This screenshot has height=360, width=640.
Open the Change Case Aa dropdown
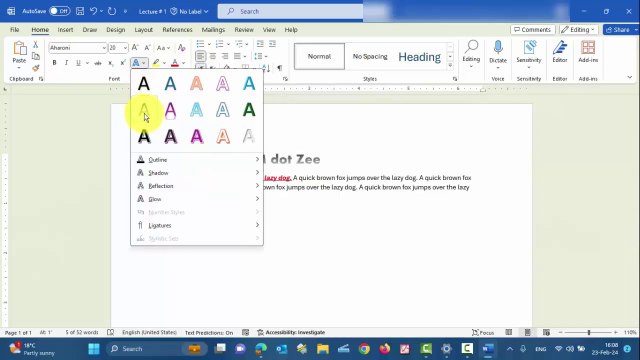pyautogui.click(x=163, y=48)
